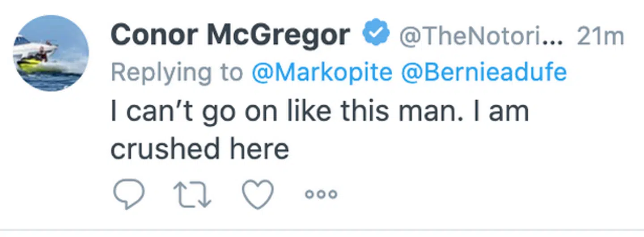Viewport: 644px width, 237px height.
Task: Open the Conor McGregor display name
Action: tap(230, 35)
